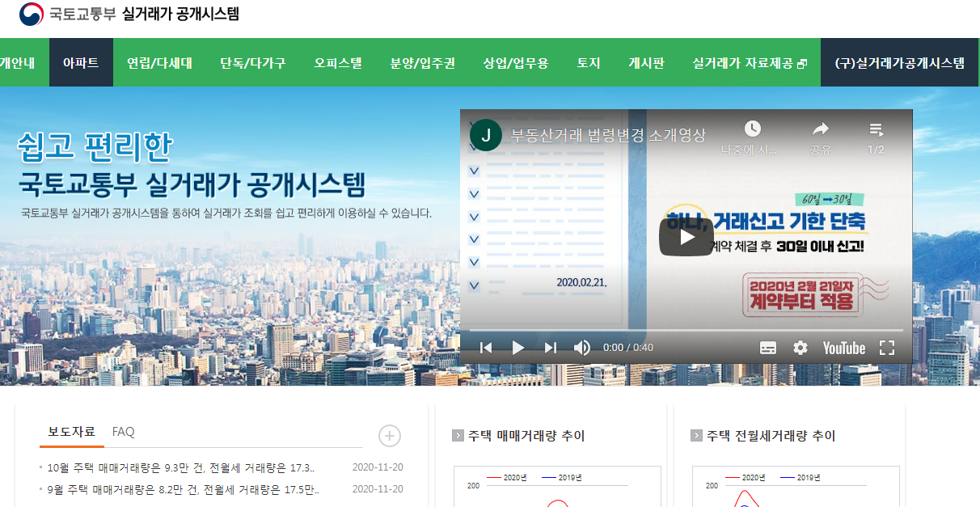Click the 주택 매매거래량 추이 heading

(526, 436)
